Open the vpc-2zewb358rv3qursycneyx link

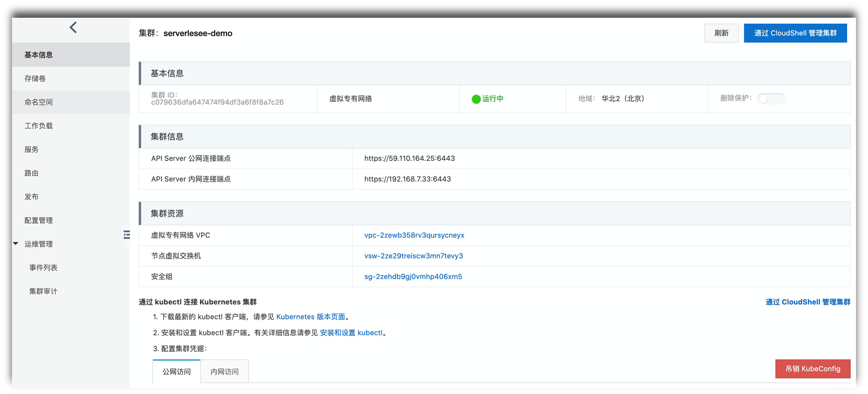[414, 235]
